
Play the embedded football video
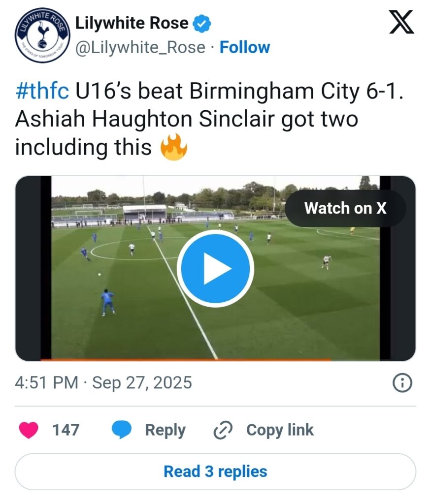click(216, 268)
